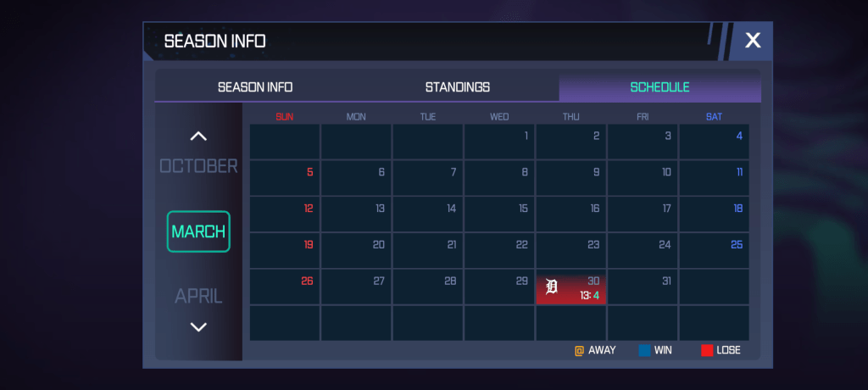
Task: Click the Detroit Tigers logo on March 30
Action: click(552, 287)
